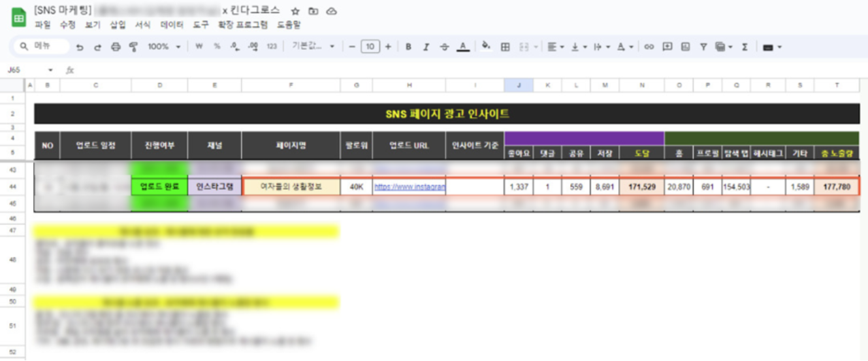Open the 삽입 menu
This screenshot has height=361, width=868.
118,25
